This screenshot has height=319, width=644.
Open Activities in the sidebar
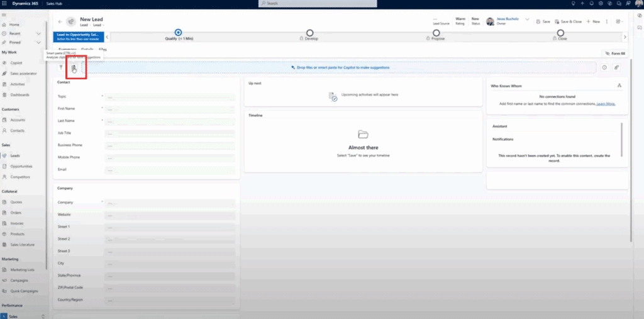[x=18, y=84]
